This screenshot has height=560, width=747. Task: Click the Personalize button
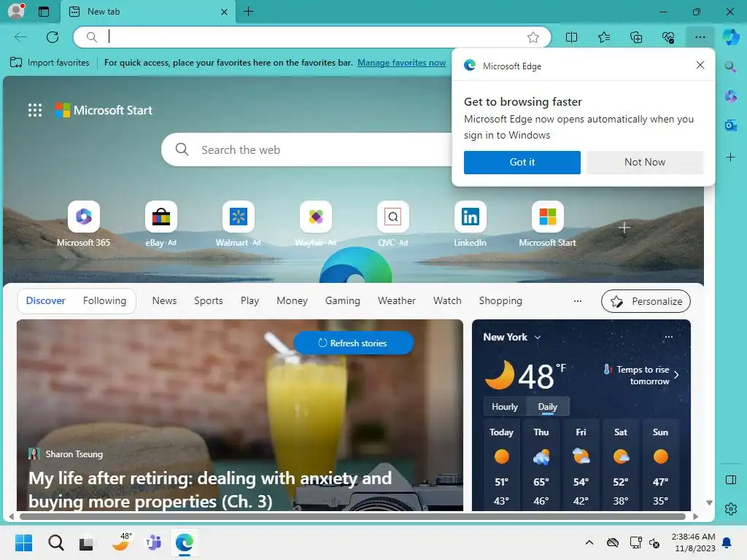coord(646,301)
